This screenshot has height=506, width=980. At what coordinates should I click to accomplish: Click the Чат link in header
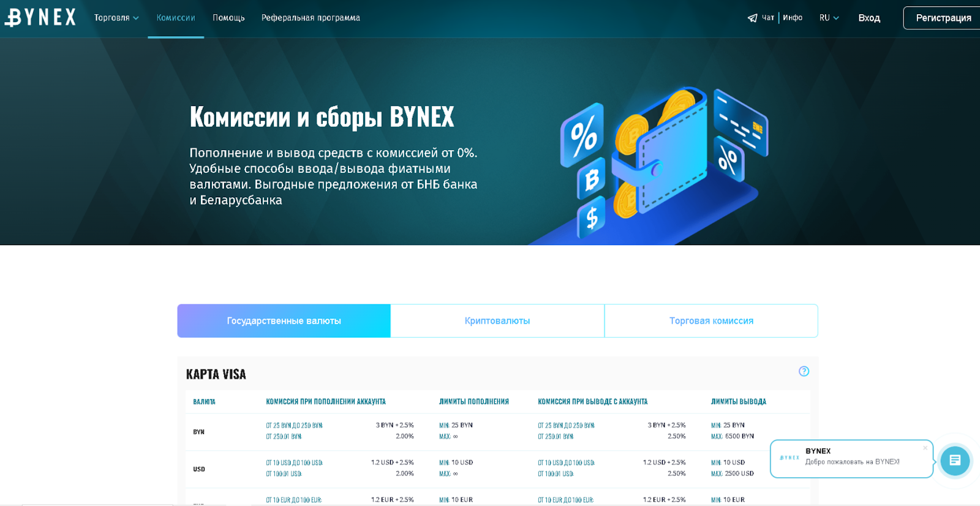click(x=768, y=18)
